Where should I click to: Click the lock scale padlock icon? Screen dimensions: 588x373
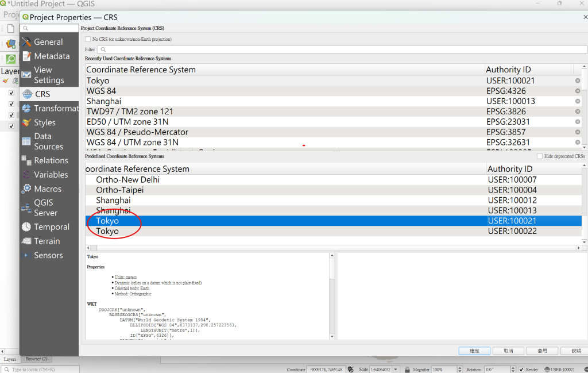(x=407, y=369)
